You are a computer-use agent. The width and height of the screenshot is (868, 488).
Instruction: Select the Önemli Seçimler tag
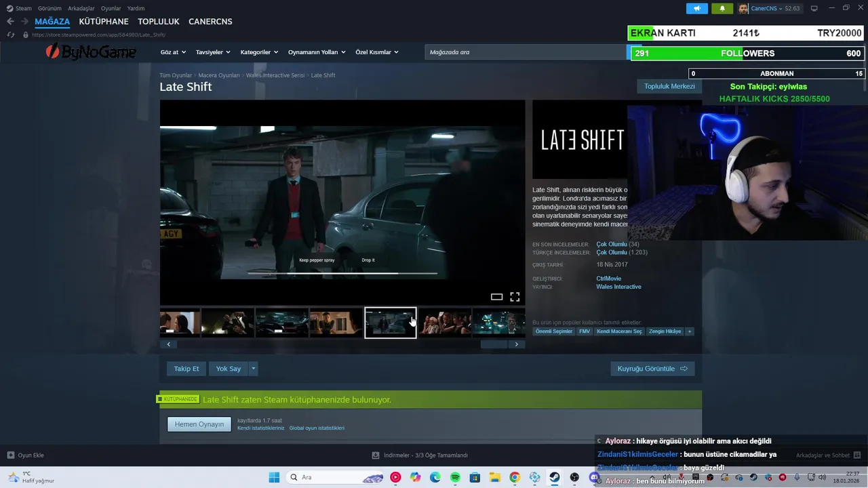554,331
